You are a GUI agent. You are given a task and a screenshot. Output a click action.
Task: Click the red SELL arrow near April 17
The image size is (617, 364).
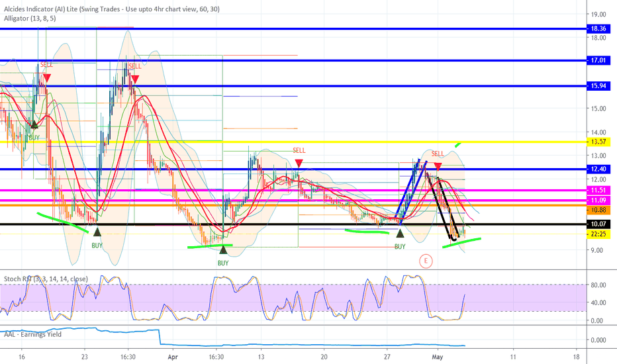click(x=299, y=163)
